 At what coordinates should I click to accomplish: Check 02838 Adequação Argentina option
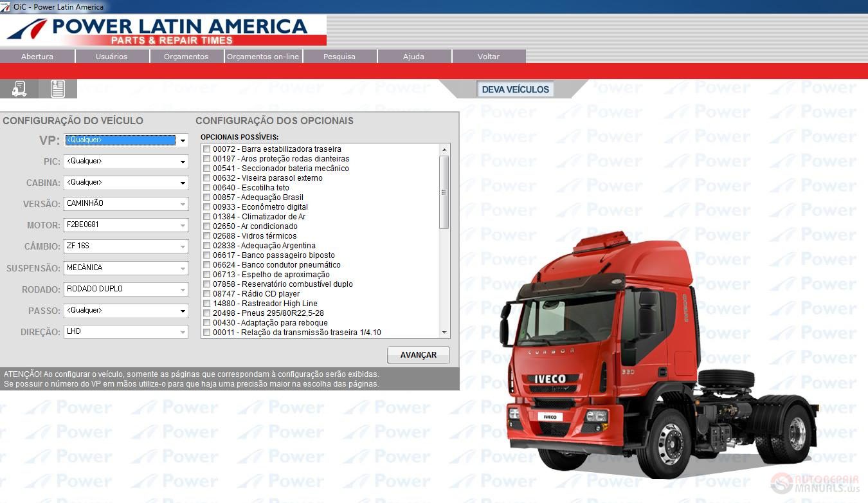(207, 246)
